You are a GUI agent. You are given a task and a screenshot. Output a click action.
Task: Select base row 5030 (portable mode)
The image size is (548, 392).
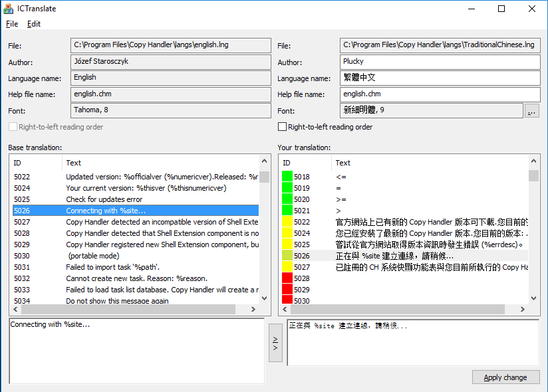[x=136, y=256]
